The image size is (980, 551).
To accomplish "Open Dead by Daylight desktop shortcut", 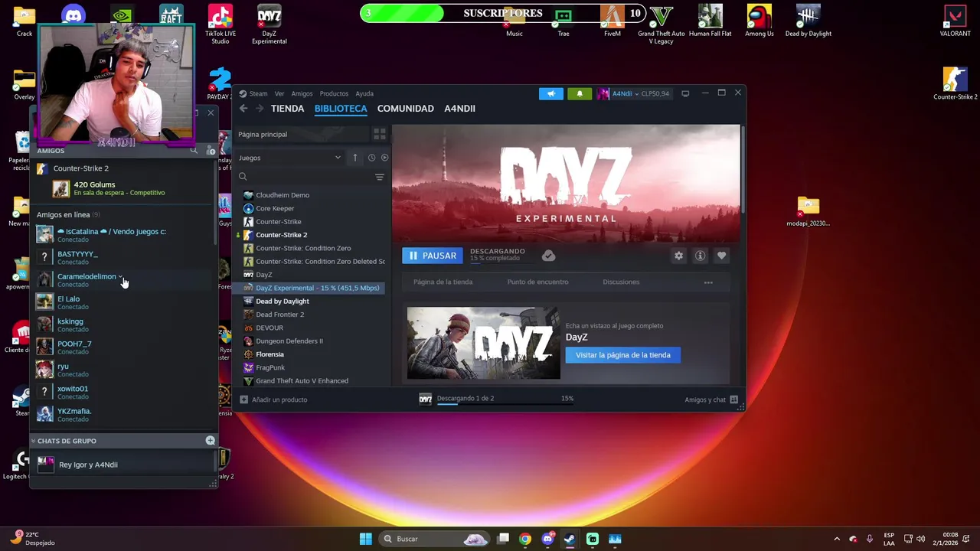I will [x=808, y=21].
